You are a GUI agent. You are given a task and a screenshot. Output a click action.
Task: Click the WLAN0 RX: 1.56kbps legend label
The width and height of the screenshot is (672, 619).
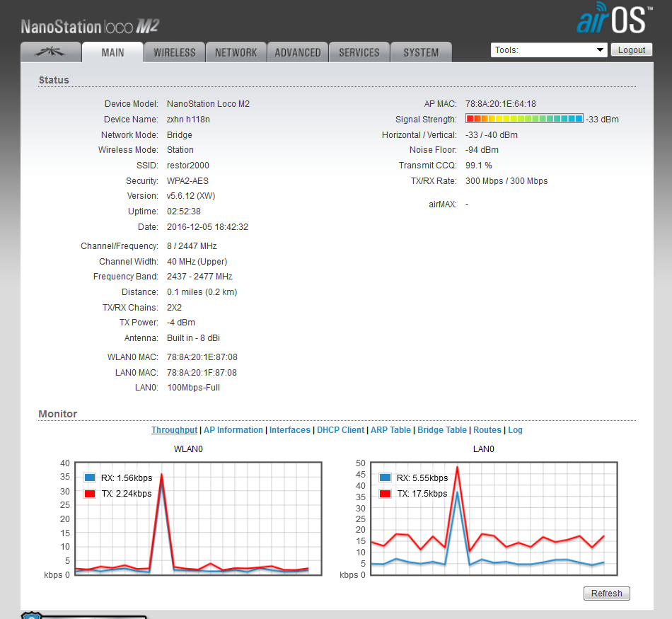click(x=127, y=478)
